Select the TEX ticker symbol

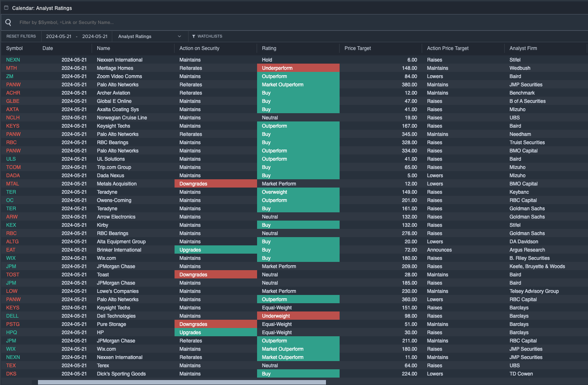click(x=11, y=366)
